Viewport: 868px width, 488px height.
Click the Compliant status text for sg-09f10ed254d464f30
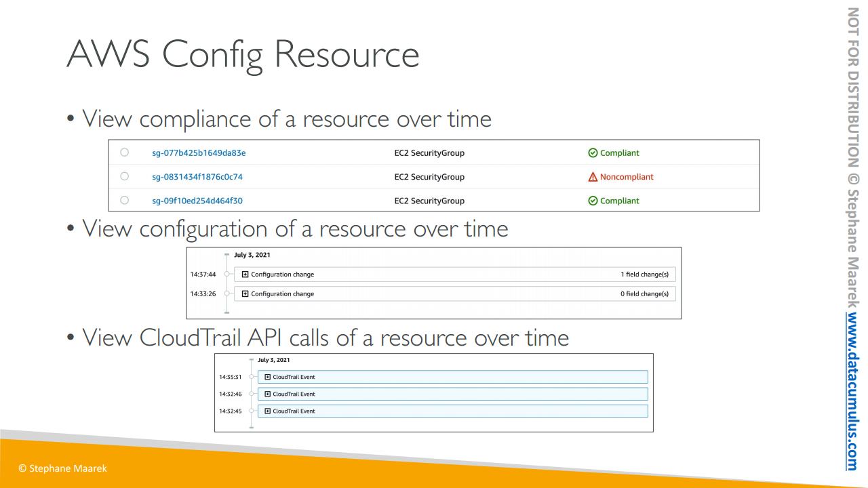click(x=620, y=201)
